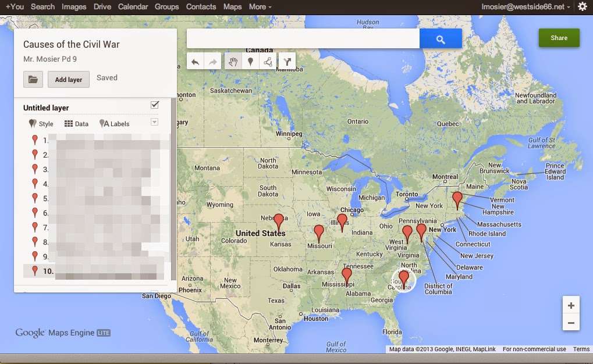Click map pin near Maryland
This screenshot has width=593, height=364.
[421, 233]
